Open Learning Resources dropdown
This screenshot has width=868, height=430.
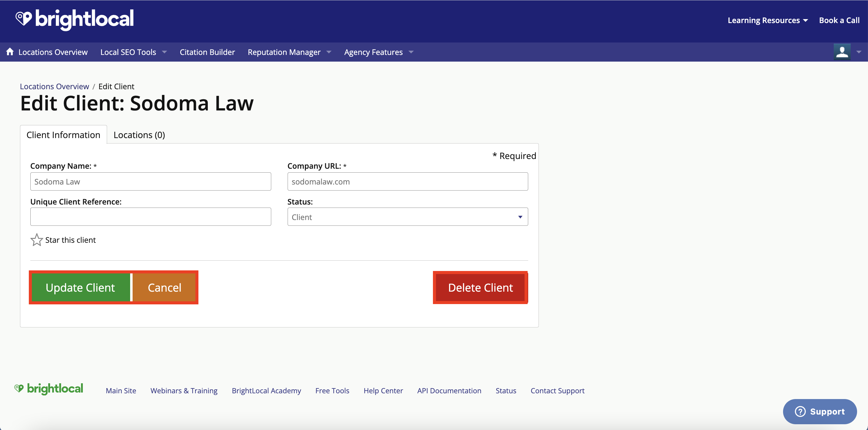click(768, 20)
